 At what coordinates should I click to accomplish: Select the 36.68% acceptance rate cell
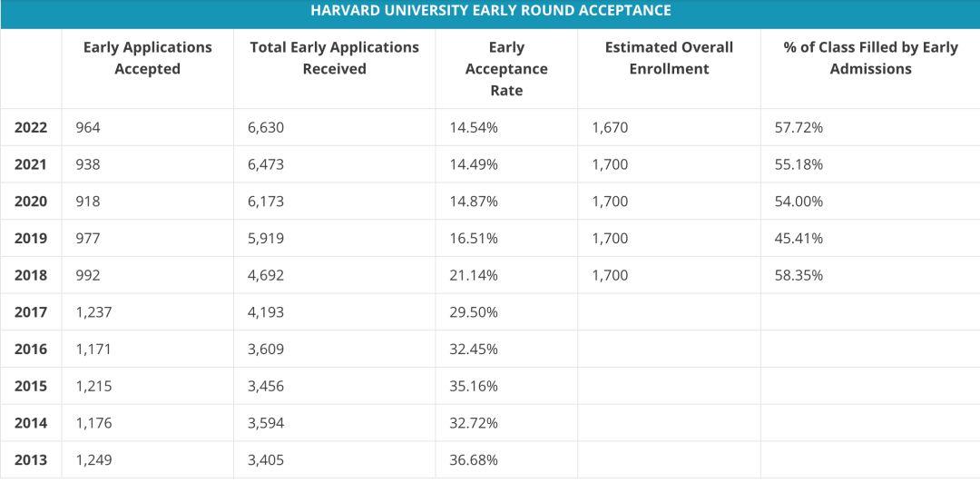tap(474, 460)
